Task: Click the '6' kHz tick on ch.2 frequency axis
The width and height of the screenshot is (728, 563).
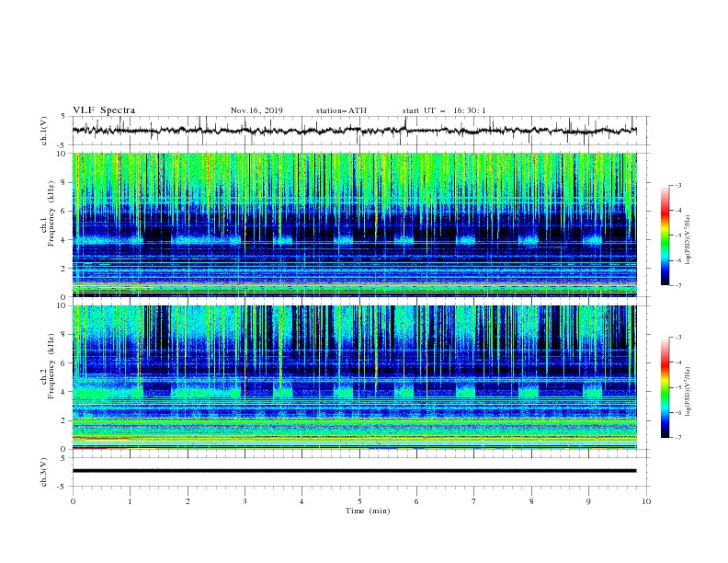Action: 64,363
